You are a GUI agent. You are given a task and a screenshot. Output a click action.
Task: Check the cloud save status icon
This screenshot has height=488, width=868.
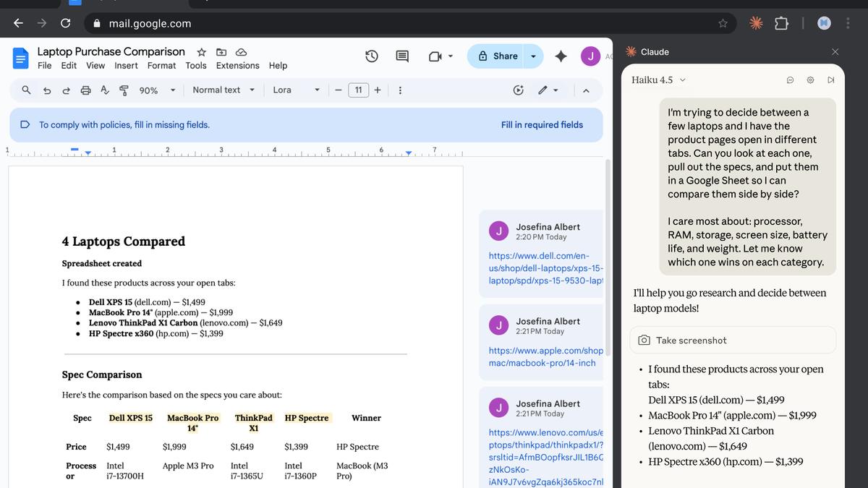point(242,52)
